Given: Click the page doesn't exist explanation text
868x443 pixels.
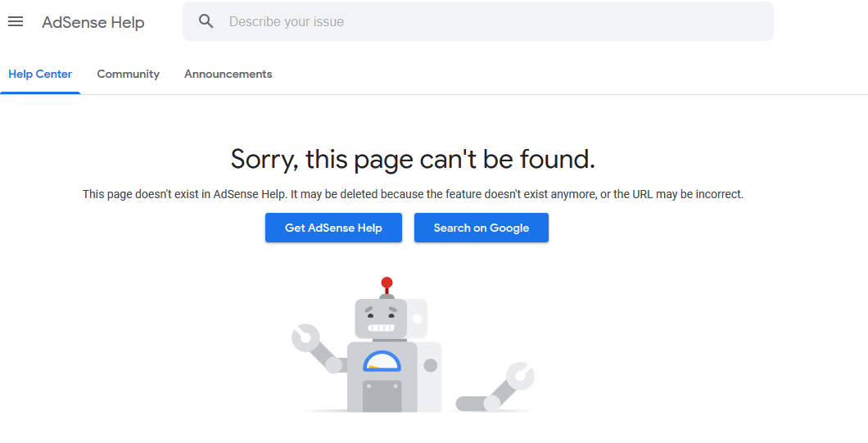Looking at the screenshot, I should pyautogui.click(x=413, y=195).
